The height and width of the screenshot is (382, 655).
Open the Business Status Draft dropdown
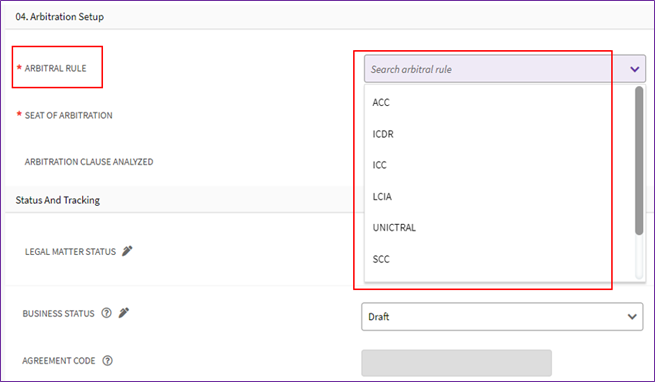[502, 317]
